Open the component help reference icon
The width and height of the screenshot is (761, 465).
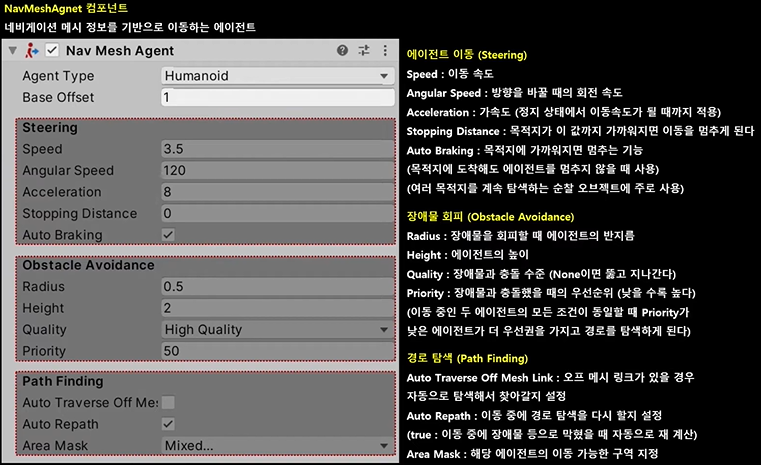(342, 50)
